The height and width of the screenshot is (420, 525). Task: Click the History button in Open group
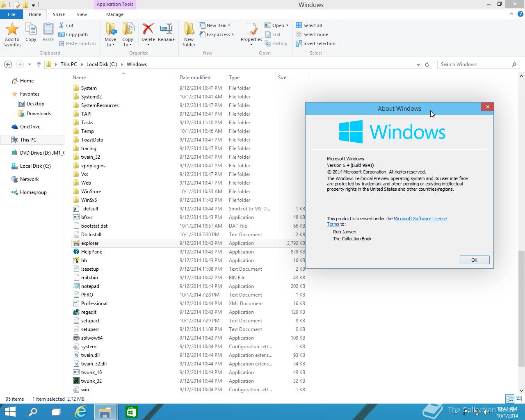pyautogui.click(x=276, y=43)
